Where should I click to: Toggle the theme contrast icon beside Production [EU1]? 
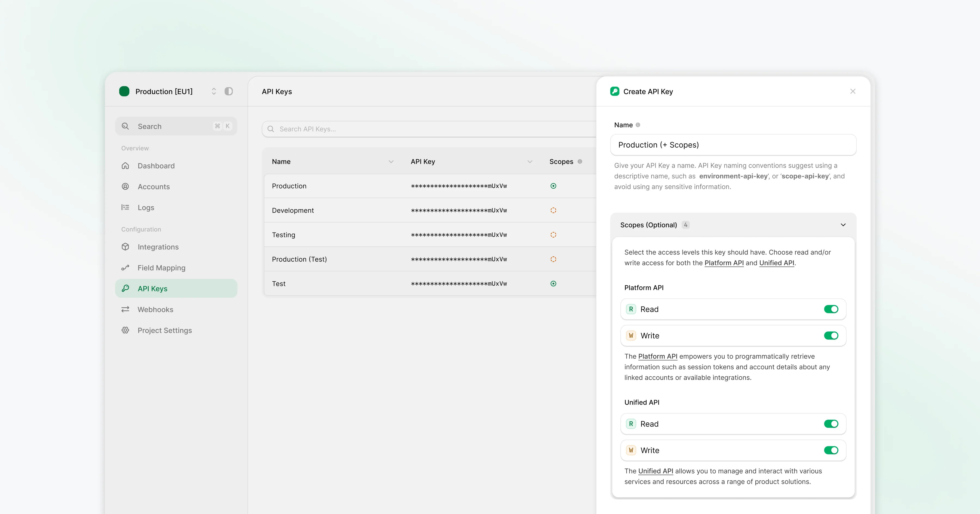(229, 91)
